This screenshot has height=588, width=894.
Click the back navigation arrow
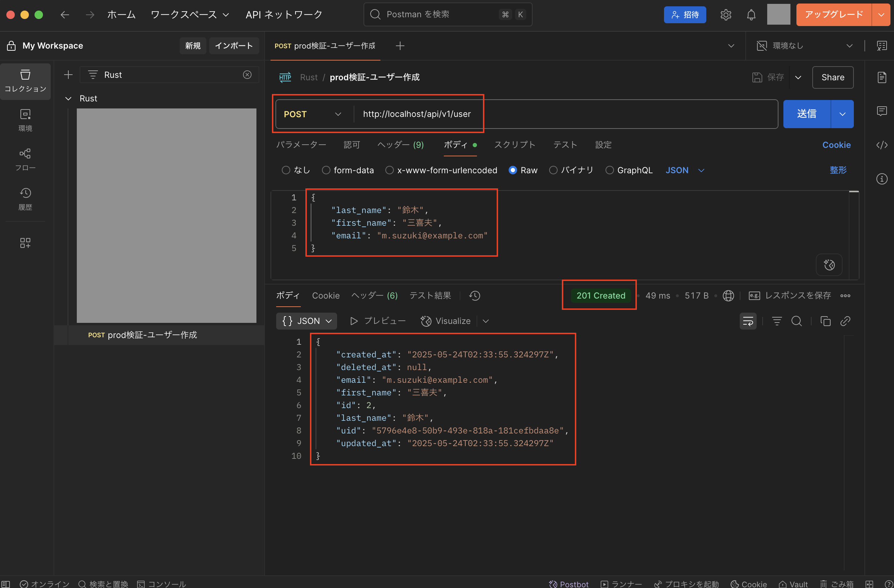pos(65,15)
